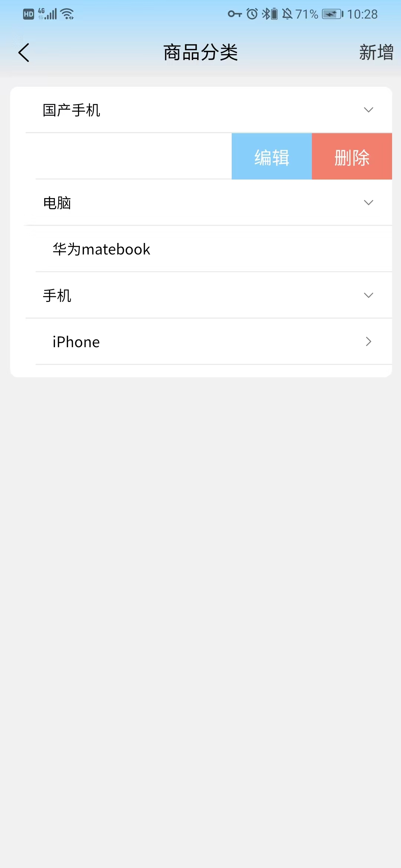
Task: Tap the back arrow icon
Action: (x=24, y=53)
